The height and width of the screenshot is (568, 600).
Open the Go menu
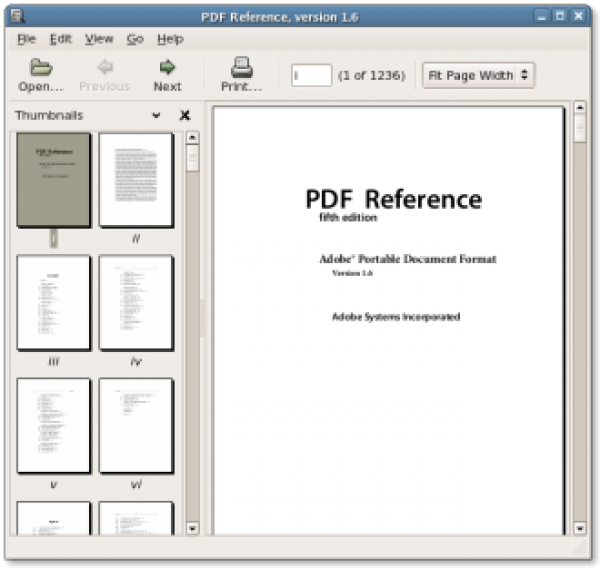click(x=135, y=39)
